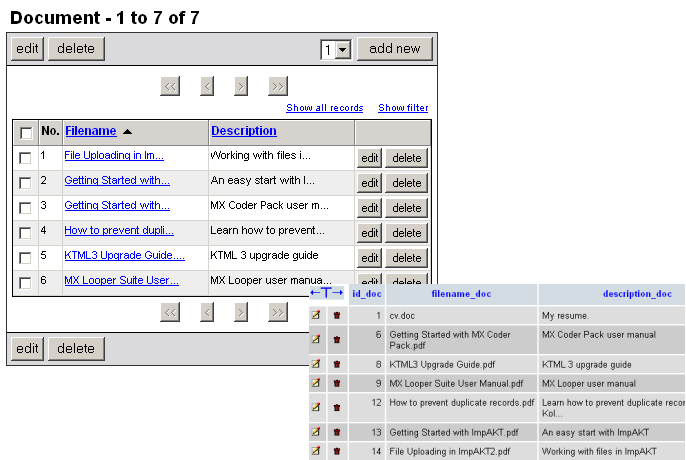This screenshot has height=460, width=686.
Task: Click Show all records link
Action: (x=324, y=108)
